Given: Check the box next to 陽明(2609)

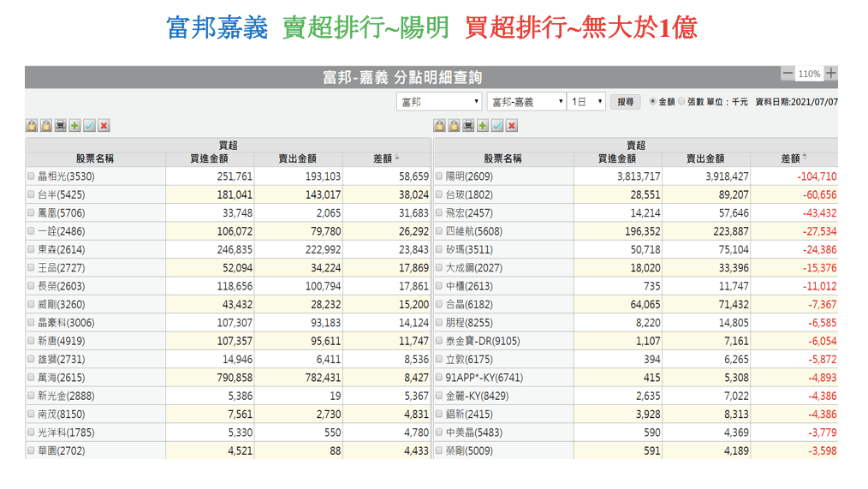Looking at the screenshot, I should click(x=439, y=176).
